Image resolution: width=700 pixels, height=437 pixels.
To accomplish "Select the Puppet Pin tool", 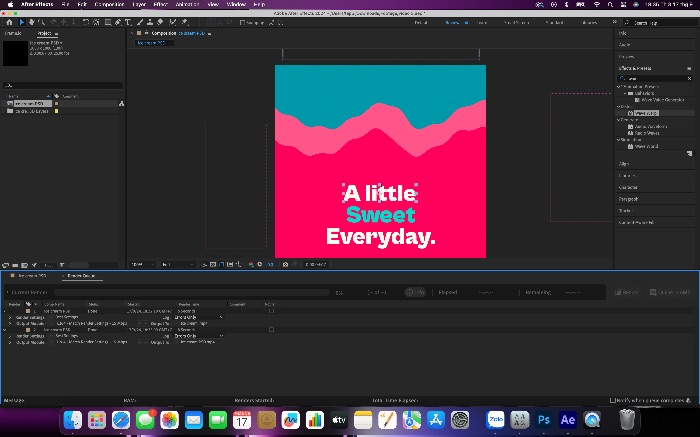I will click(185, 22).
